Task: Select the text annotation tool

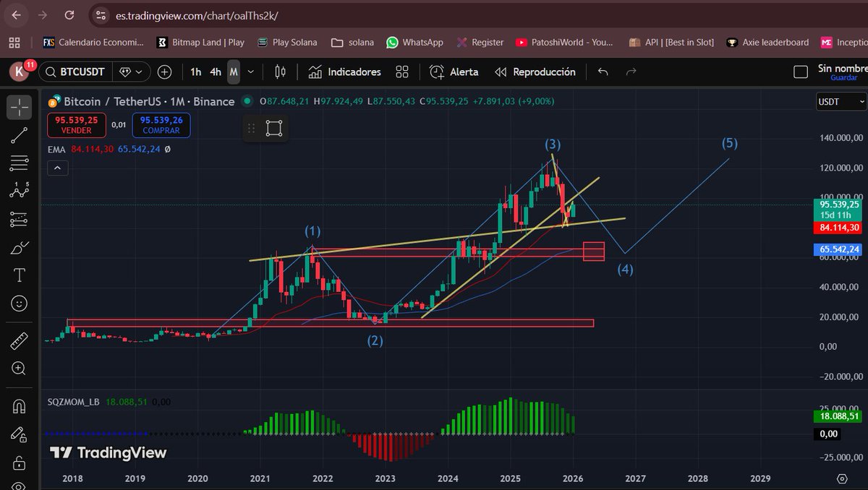Action: point(20,275)
